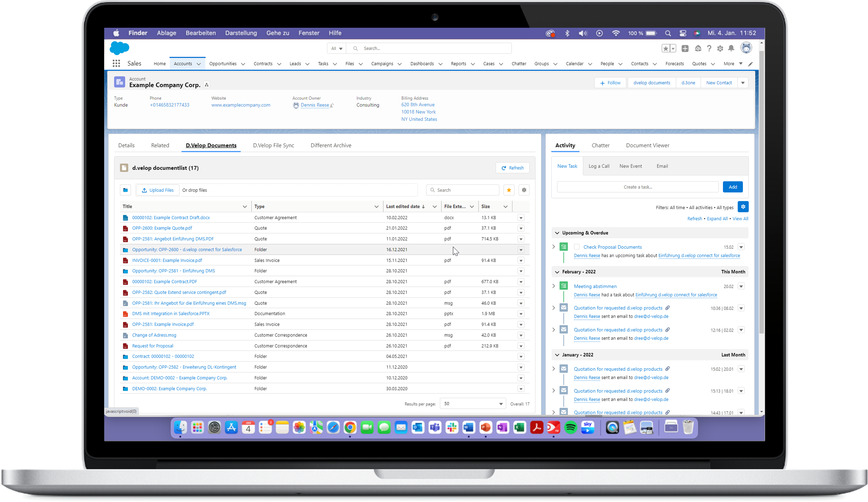868x502 pixels.
Task: Switch to the Related tab
Action: pyautogui.click(x=160, y=145)
